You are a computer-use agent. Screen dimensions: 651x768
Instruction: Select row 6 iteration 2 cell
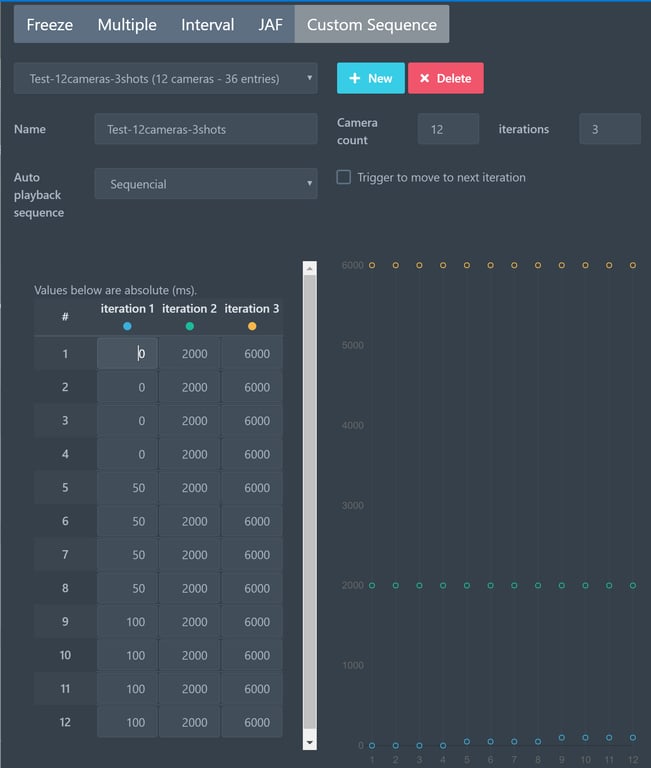pyautogui.click(x=190, y=521)
